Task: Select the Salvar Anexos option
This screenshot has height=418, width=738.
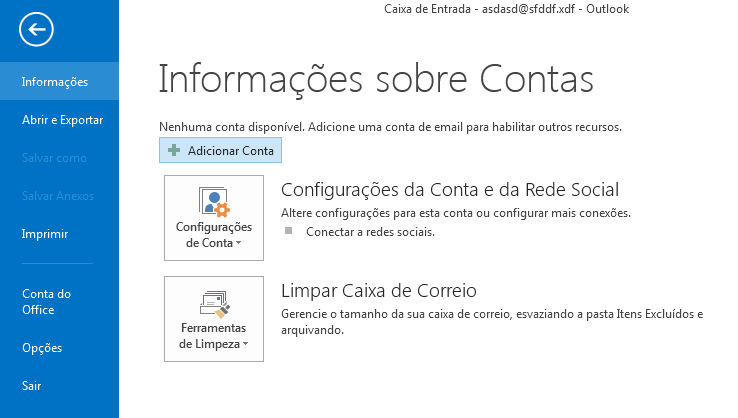Action: 59,196
